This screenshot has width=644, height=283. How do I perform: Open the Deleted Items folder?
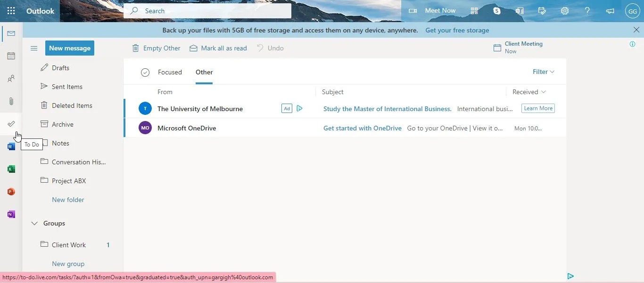[73, 105]
